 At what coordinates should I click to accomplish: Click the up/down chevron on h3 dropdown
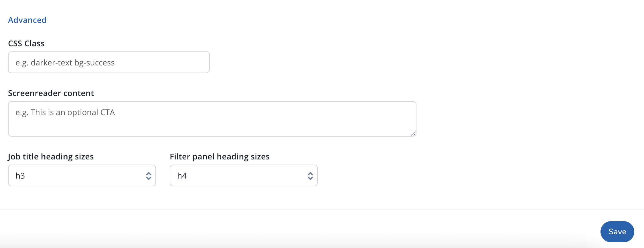pyautogui.click(x=149, y=175)
